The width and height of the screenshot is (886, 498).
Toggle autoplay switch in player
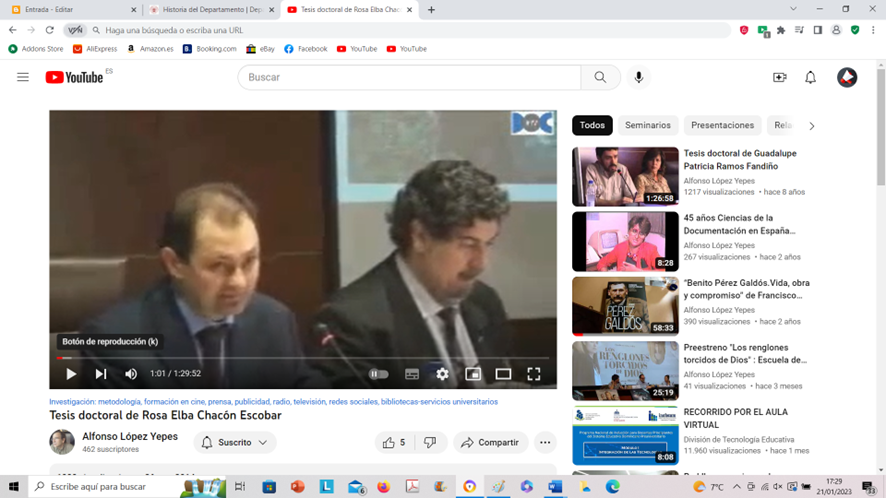(378, 374)
